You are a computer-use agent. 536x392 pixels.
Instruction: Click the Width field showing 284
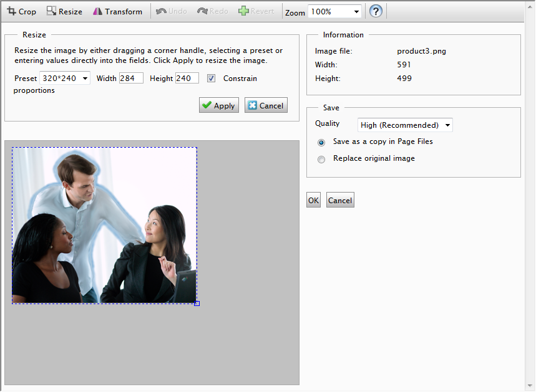pos(131,78)
